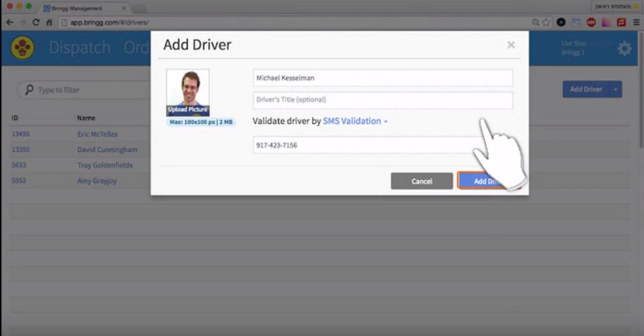
Task: Click driver ID 13350
Action: pyautogui.click(x=20, y=150)
